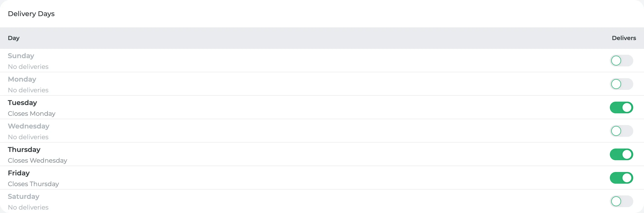Select the Delivery Days heading
The height and width of the screenshot is (213, 644).
click(31, 14)
